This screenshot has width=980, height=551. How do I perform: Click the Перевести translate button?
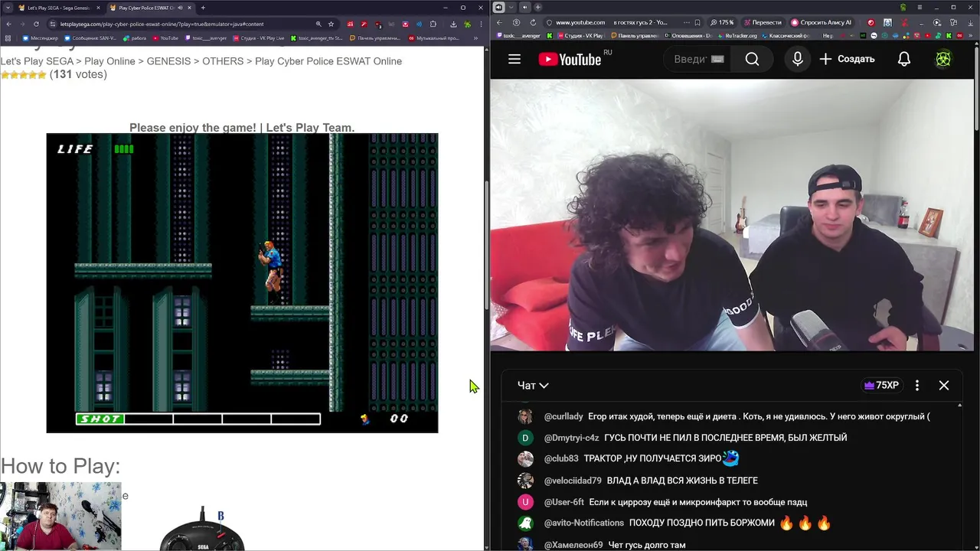[762, 22]
